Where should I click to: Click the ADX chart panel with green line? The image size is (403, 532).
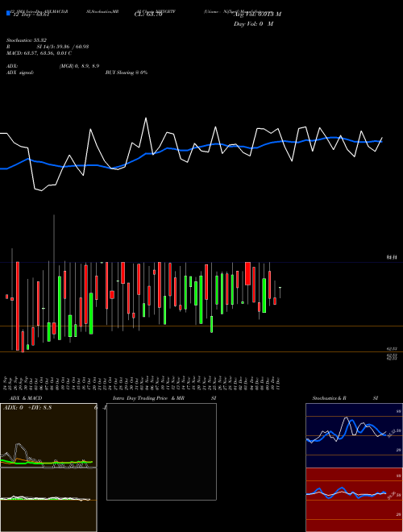coord(48,435)
